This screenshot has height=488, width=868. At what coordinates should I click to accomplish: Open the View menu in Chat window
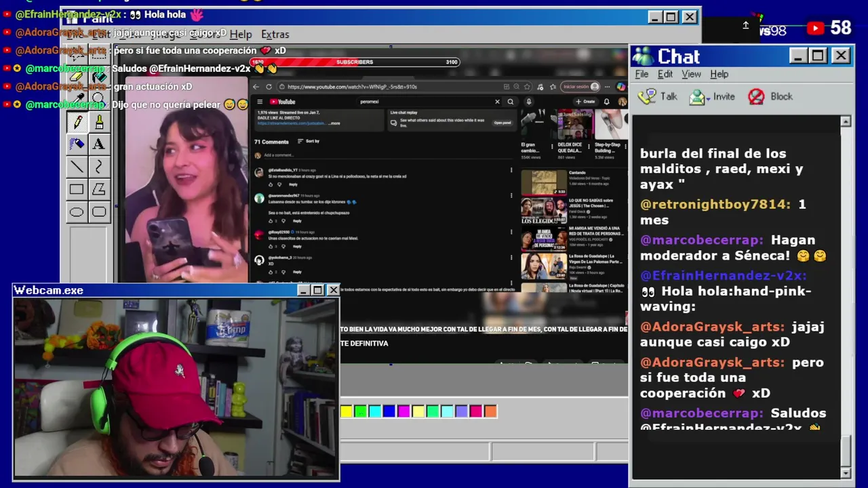691,74
